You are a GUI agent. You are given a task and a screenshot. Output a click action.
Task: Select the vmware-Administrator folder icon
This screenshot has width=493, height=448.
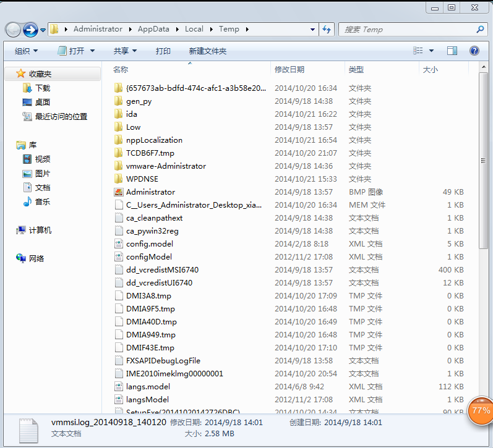(119, 166)
